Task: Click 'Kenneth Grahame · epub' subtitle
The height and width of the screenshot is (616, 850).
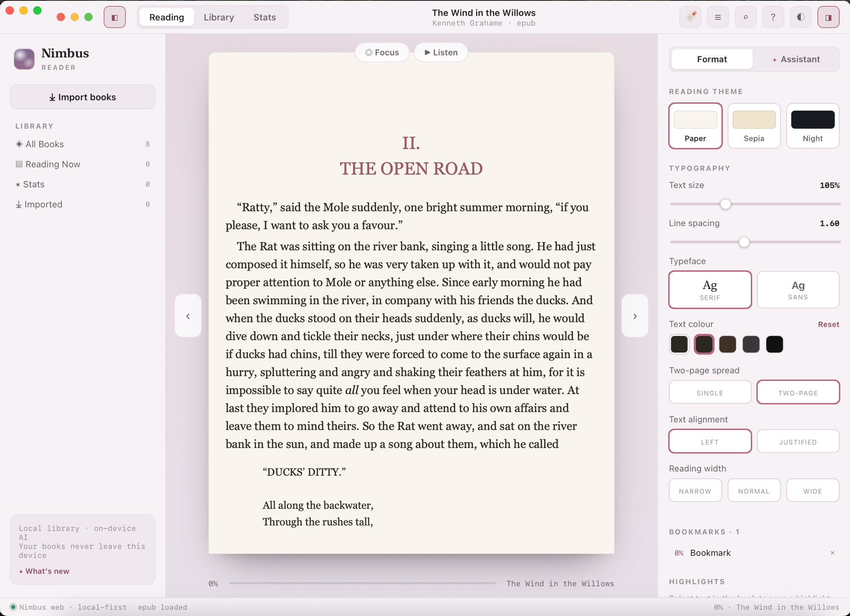Action: 484,23
